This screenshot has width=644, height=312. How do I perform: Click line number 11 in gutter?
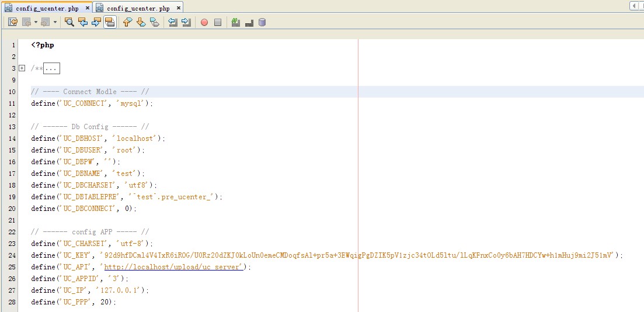(x=12, y=103)
